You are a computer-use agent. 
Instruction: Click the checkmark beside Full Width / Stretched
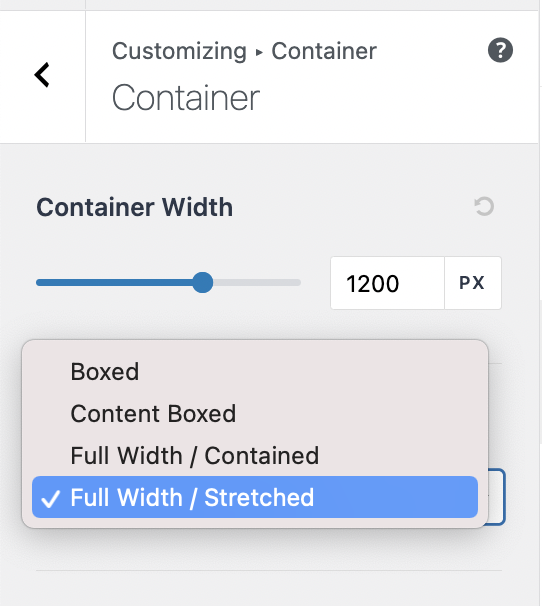pos(51,498)
